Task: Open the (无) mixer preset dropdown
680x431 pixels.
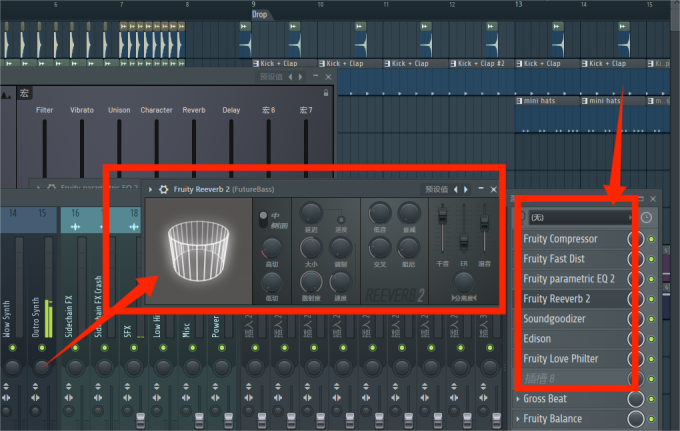Action: (x=581, y=217)
